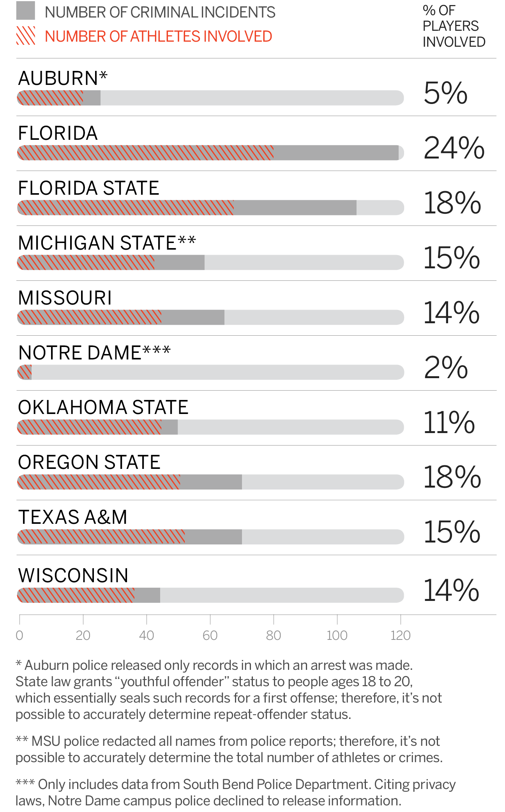
Task: Click the Michigan State team label
Action: coord(107,243)
